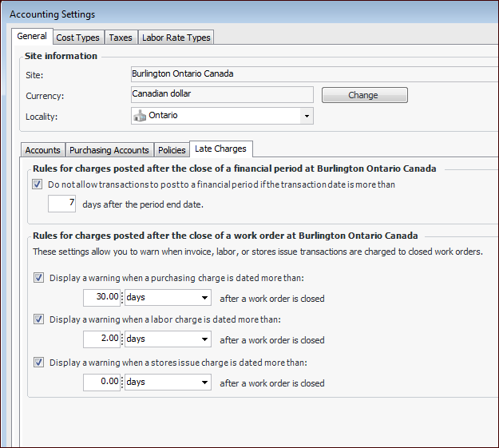Go to the Accounts sub-tab

point(42,150)
